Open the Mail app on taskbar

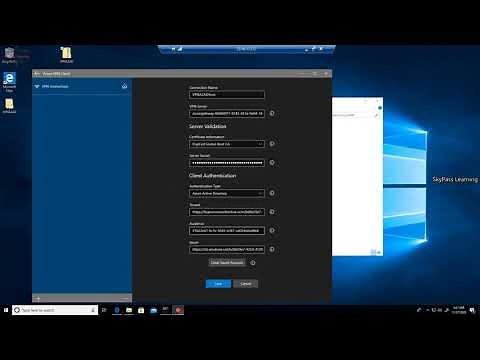coord(153,310)
